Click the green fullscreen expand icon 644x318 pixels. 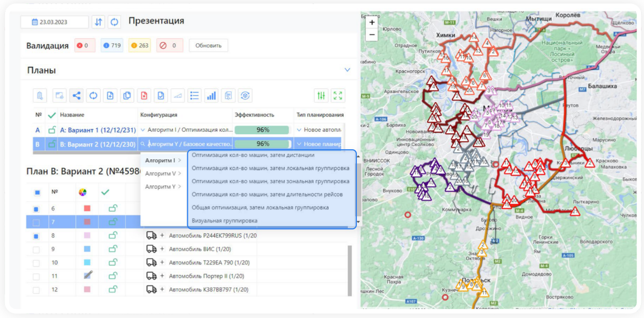(338, 95)
